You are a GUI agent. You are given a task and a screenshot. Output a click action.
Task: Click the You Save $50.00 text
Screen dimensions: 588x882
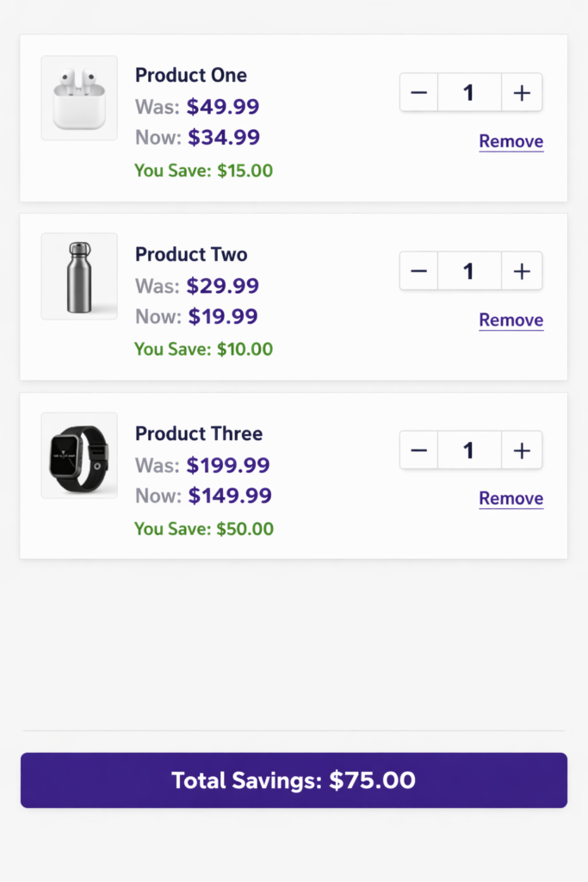(203, 528)
